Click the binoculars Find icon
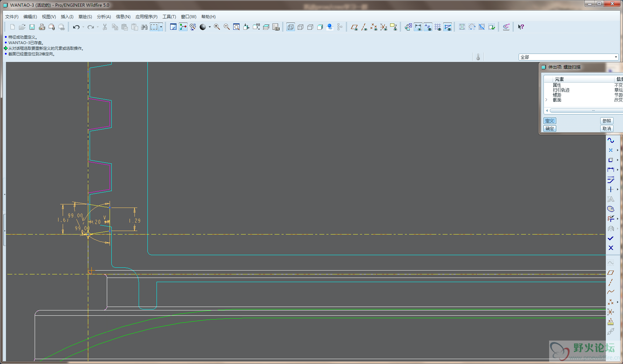This screenshot has height=364, width=623. (144, 27)
